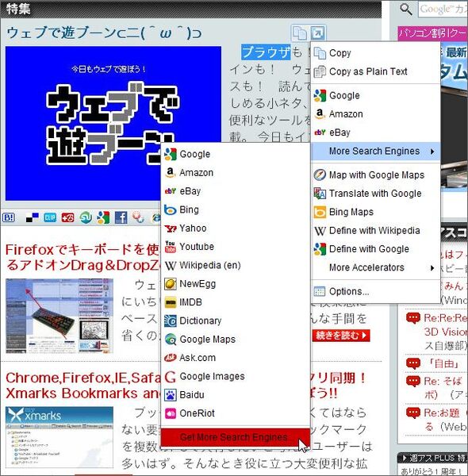468x476 pixels.
Task: Click the Ask.com icon in submenu
Action: pyautogui.click(x=171, y=358)
